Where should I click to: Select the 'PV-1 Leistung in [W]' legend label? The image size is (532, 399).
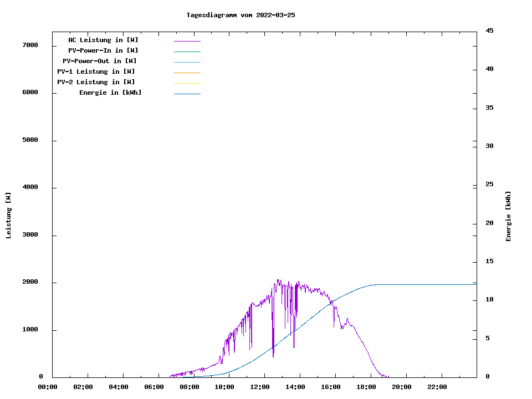[x=96, y=71]
